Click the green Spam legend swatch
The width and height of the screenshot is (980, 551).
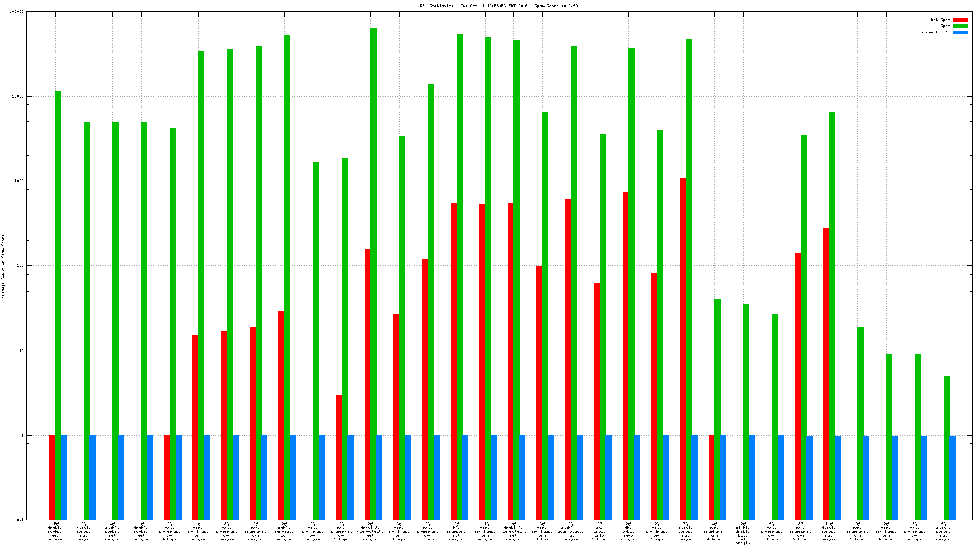coord(960,26)
